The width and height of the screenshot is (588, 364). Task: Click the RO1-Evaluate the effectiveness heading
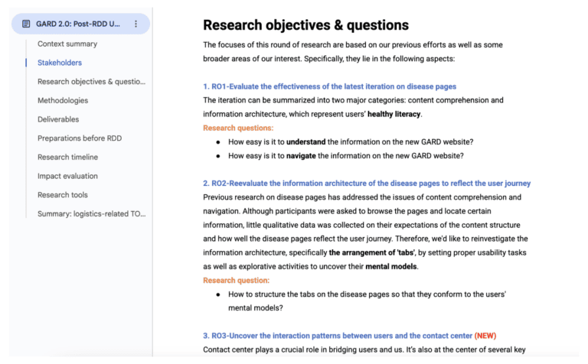pyautogui.click(x=330, y=86)
